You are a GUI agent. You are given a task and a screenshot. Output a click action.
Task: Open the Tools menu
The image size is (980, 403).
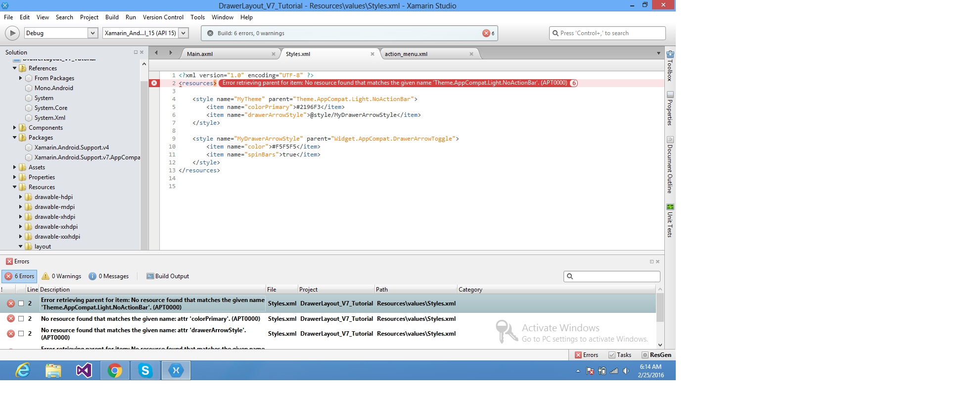pos(197,17)
